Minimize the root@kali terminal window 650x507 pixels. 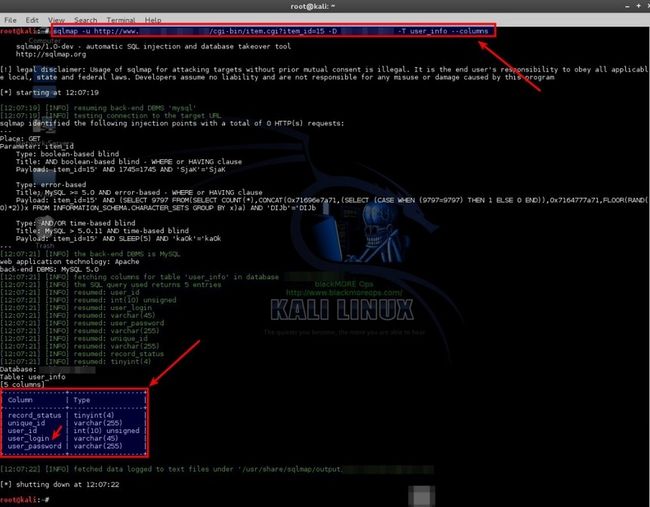click(x=628, y=6)
